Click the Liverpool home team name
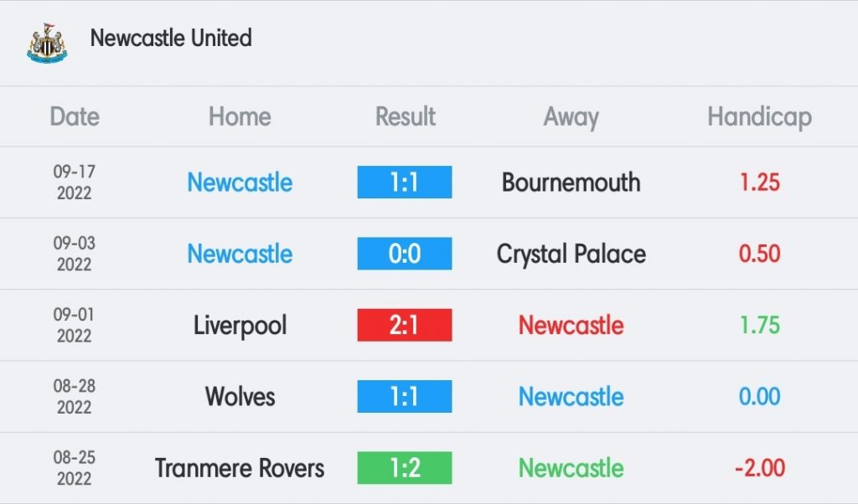858x504 pixels. click(240, 326)
